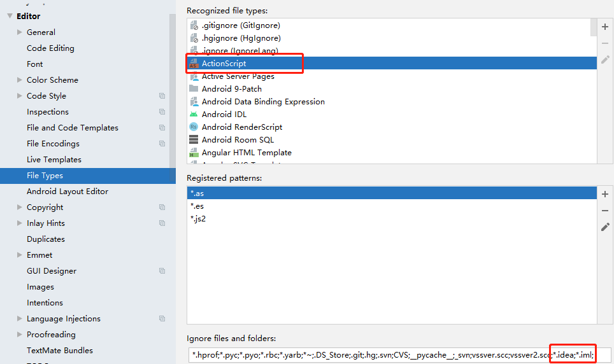Click the ActionScript file type icon

194,64
